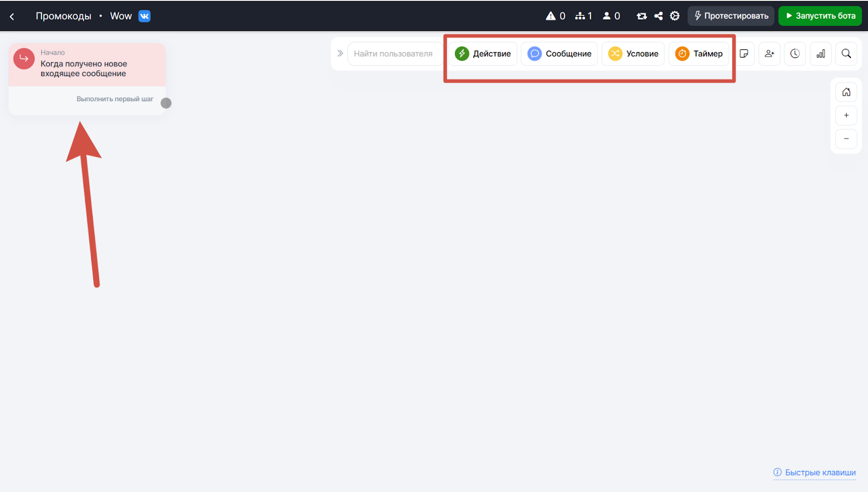Collapse toolbar with double chevron
The width and height of the screenshot is (868, 492).
[x=340, y=53]
